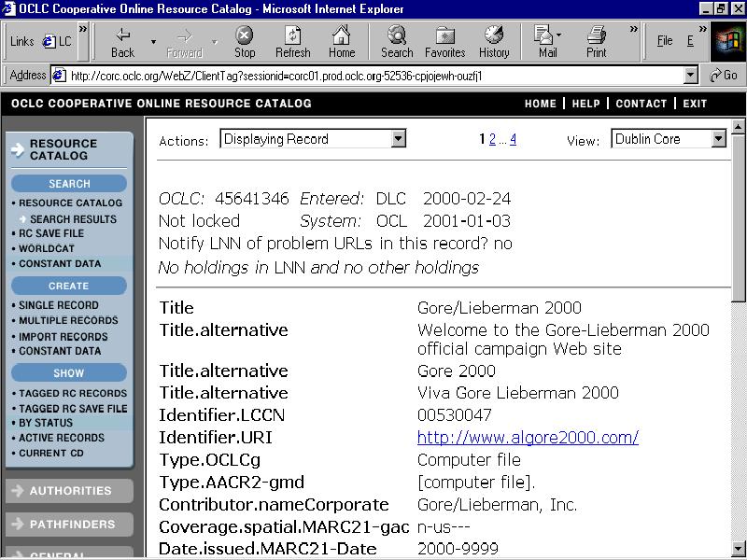Click the Authorities arrow icon
Screen dimensions: 747x560
[18, 491]
